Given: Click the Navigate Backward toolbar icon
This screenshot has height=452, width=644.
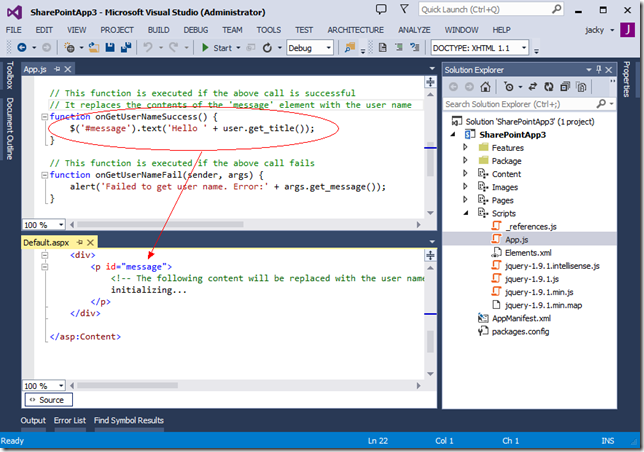Looking at the screenshot, I should (x=21, y=48).
